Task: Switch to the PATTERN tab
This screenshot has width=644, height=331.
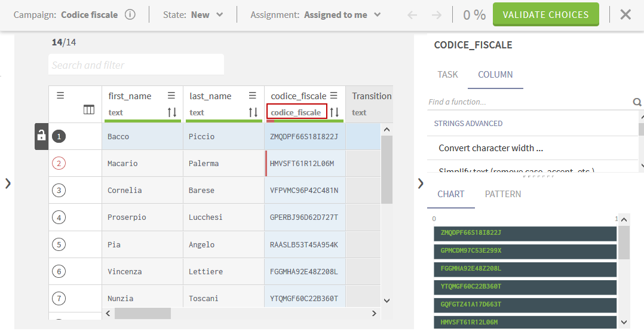Action: pos(502,194)
